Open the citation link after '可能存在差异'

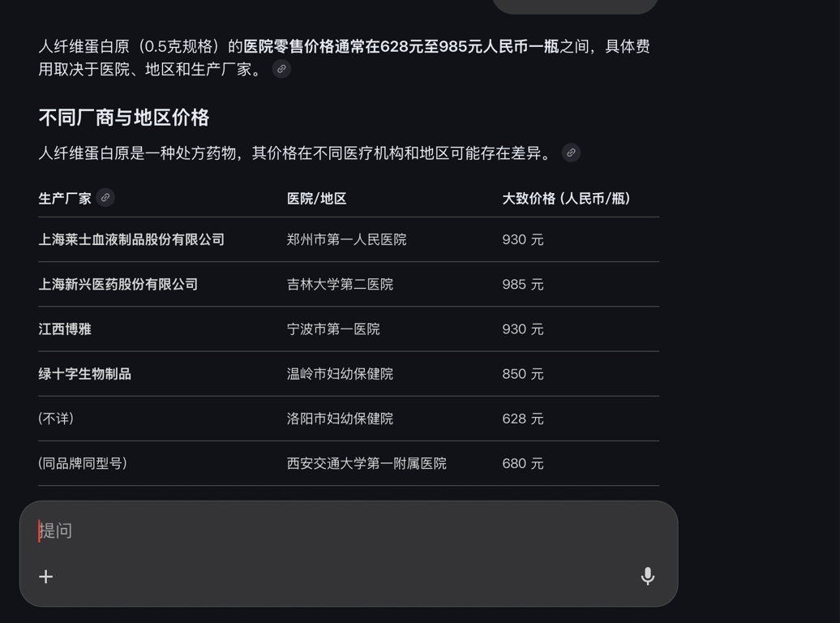571,153
